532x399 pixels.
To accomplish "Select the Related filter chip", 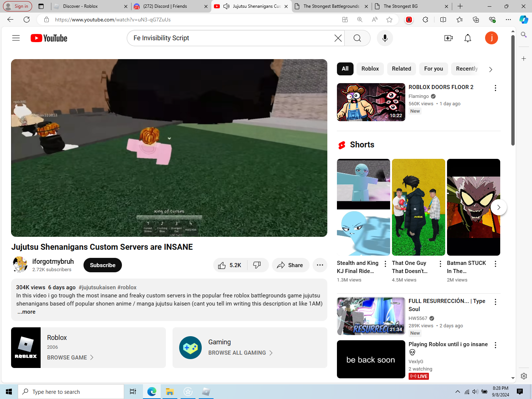I will [x=402, y=69].
